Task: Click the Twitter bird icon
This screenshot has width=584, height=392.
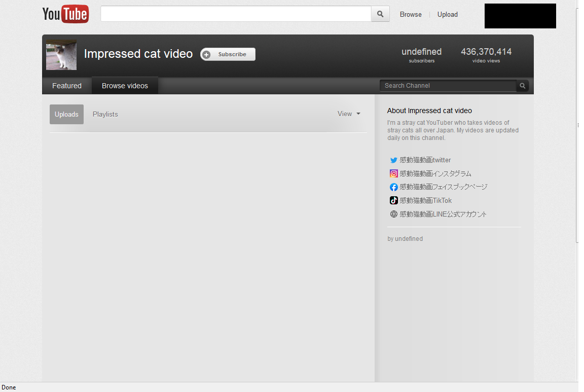Action: coord(394,160)
